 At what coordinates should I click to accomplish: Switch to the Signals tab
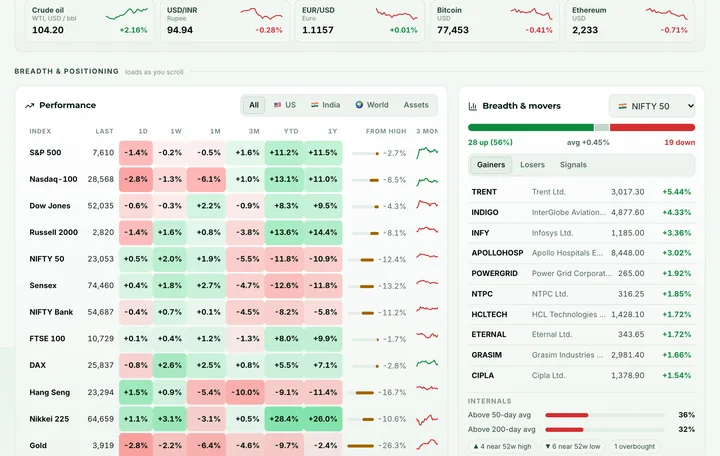pyautogui.click(x=573, y=165)
